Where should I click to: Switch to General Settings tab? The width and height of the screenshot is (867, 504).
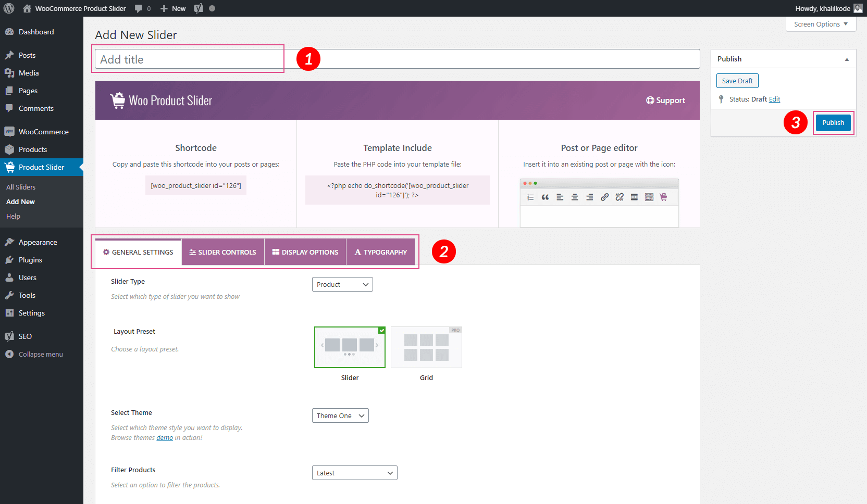pyautogui.click(x=138, y=252)
